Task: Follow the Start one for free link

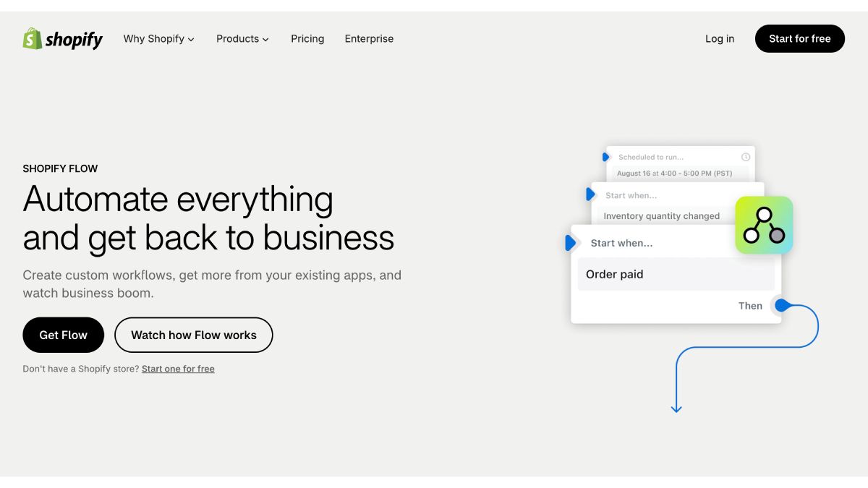Action: 178,369
